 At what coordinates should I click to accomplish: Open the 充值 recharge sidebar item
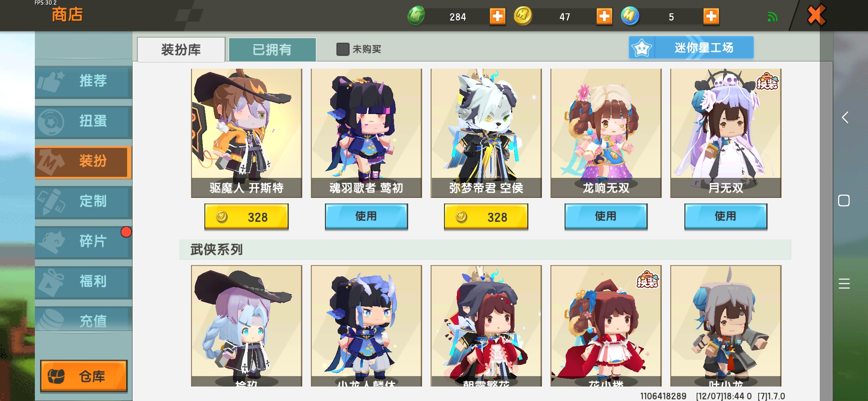pyautogui.click(x=83, y=319)
